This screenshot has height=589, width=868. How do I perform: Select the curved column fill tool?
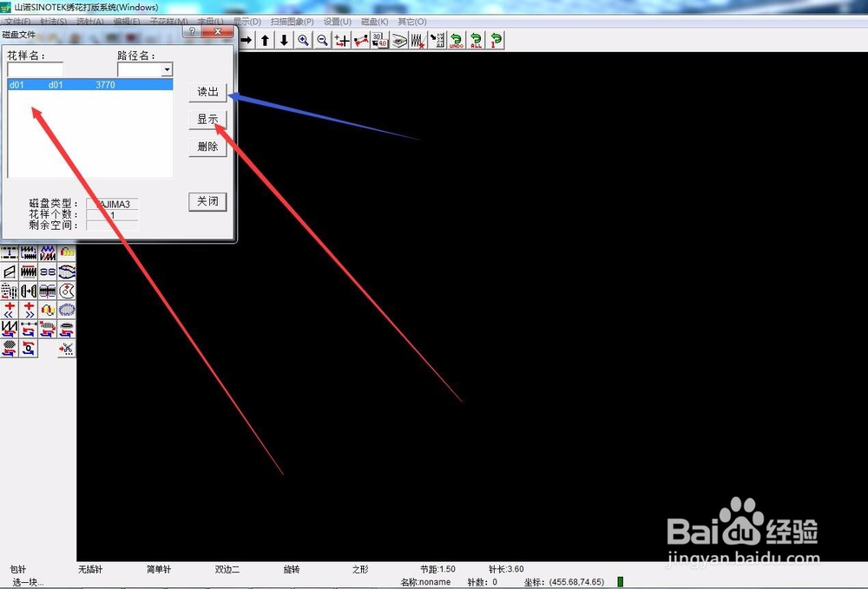[x=67, y=272]
